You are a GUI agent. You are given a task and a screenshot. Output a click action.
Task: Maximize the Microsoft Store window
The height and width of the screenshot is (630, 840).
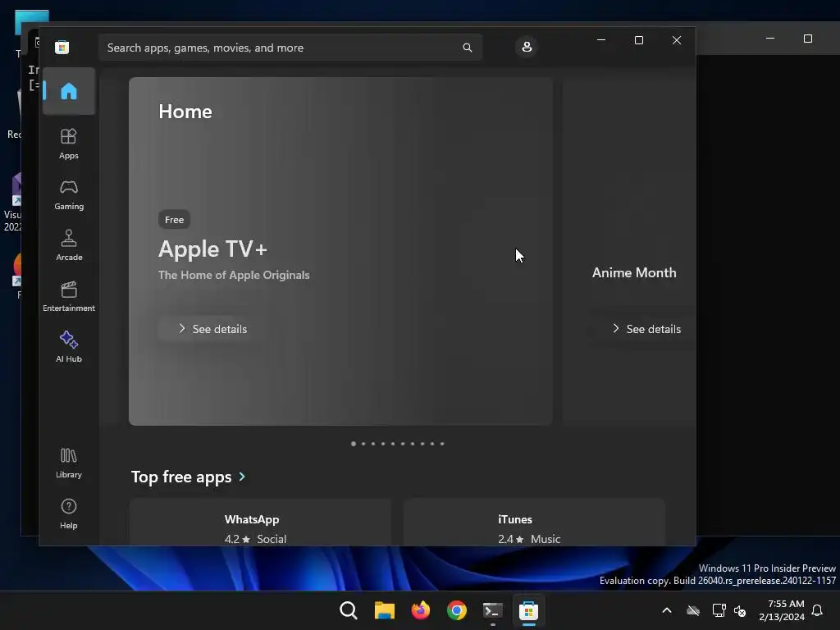click(638, 40)
